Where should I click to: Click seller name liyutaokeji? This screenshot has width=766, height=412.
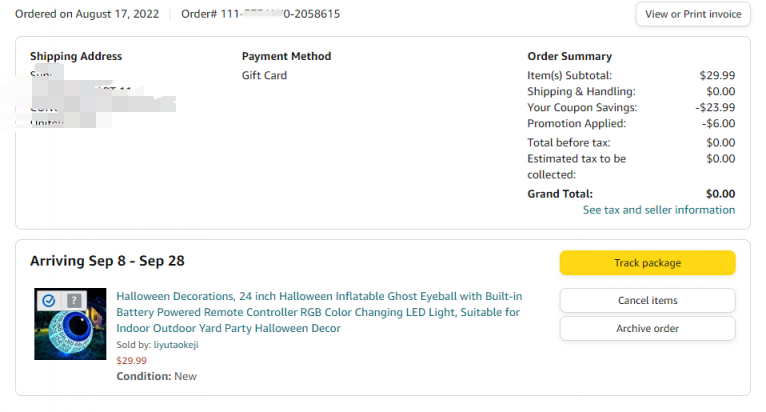(x=175, y=345)
